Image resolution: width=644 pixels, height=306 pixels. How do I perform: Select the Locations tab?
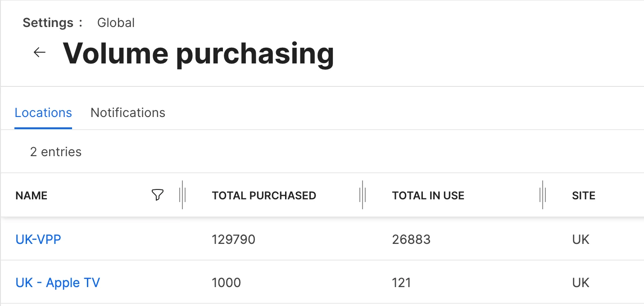(x=43, y=112)
